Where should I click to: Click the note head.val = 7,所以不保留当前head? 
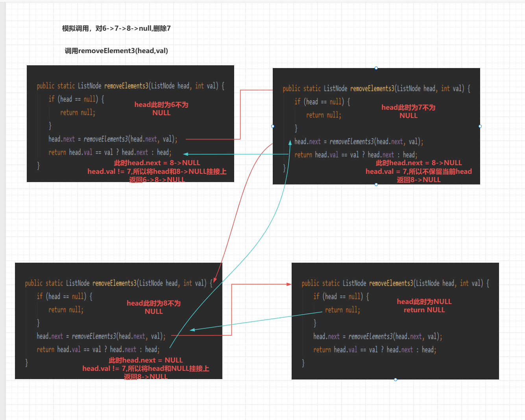419,171
